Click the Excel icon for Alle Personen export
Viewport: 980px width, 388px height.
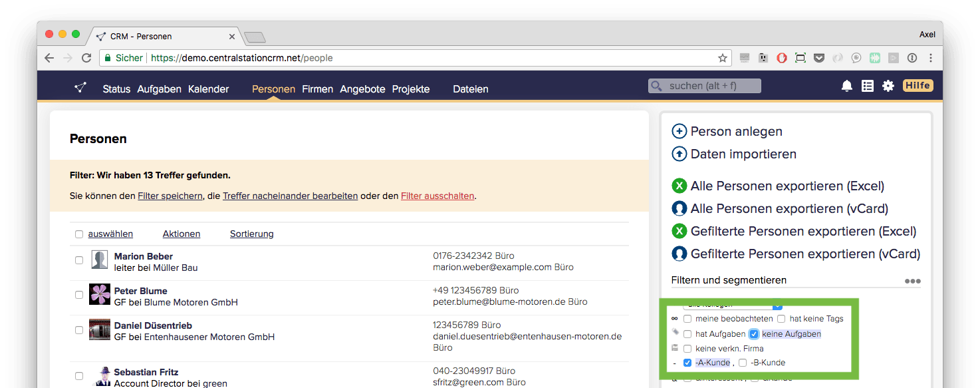(679, 186)
